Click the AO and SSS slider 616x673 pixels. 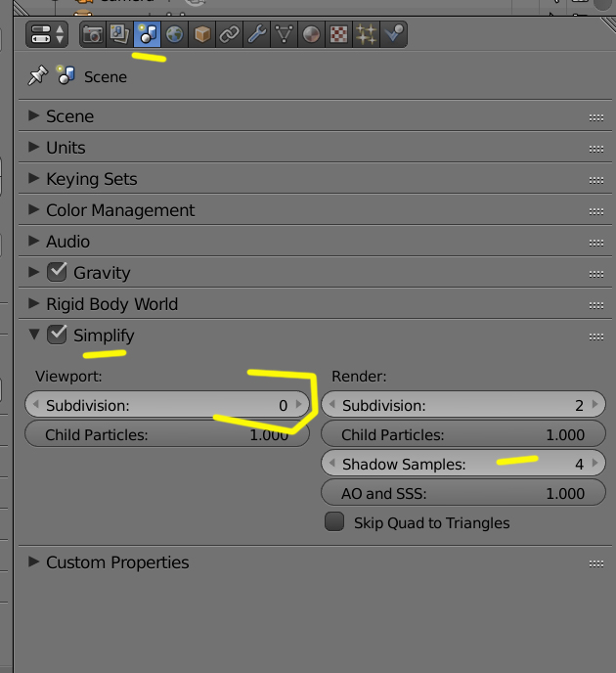click(463, 494)
